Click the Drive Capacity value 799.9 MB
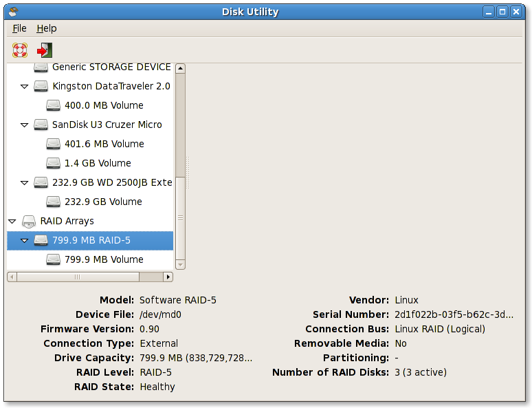The height and width of the screenshot is (408, 532). point(196,358)
